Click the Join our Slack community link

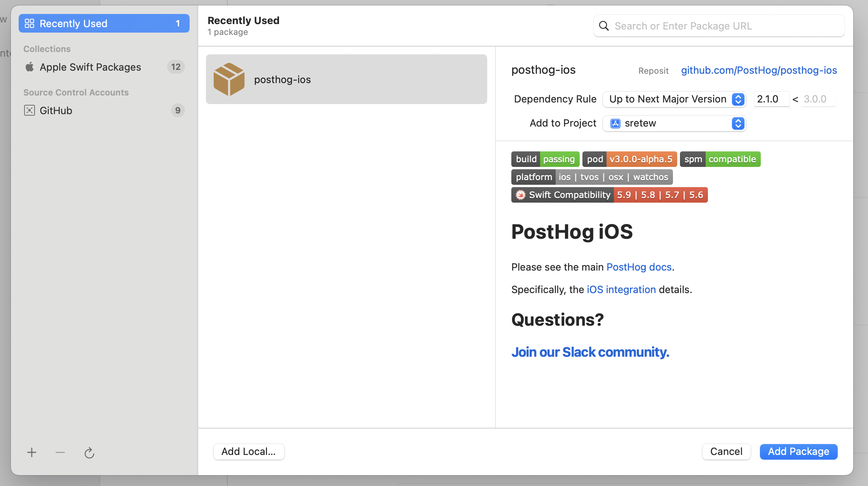coord(590,351)
